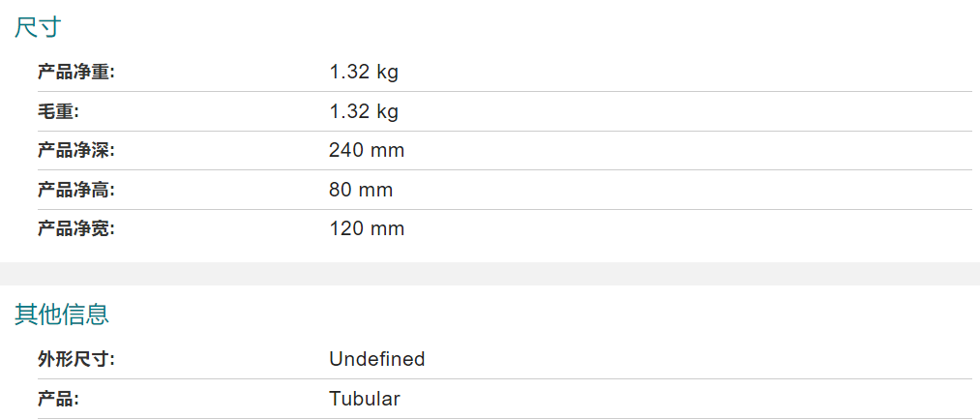
Task: Click the 120 mm width value
Action: click(x=367, y=228)
